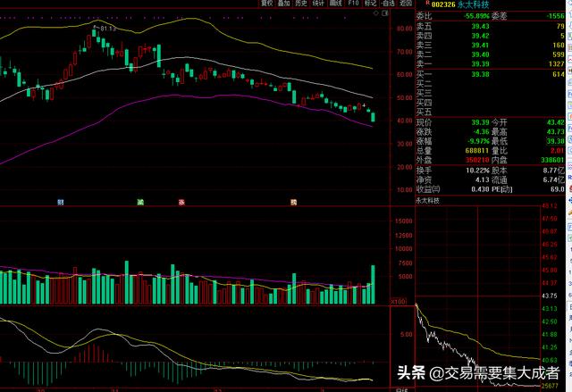Screen dimensions: 572x392
Task: Click the red event marker under the K-line
Action: [181, 202]
